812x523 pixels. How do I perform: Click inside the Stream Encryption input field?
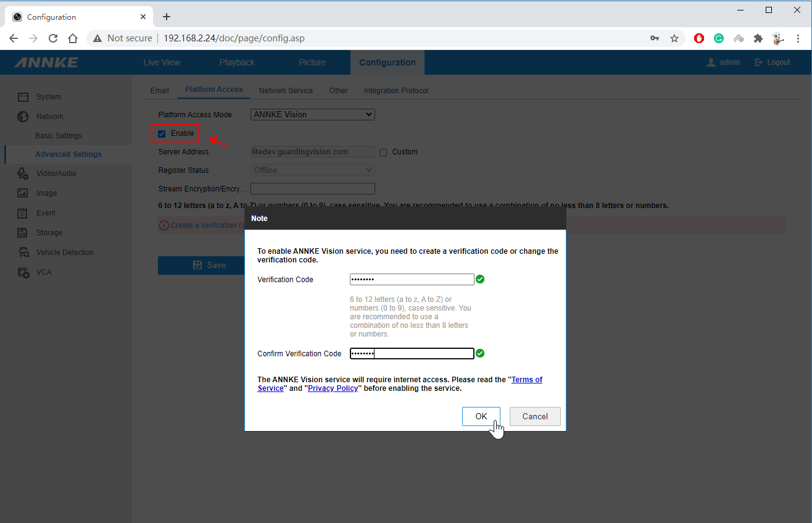click(312, 188)
